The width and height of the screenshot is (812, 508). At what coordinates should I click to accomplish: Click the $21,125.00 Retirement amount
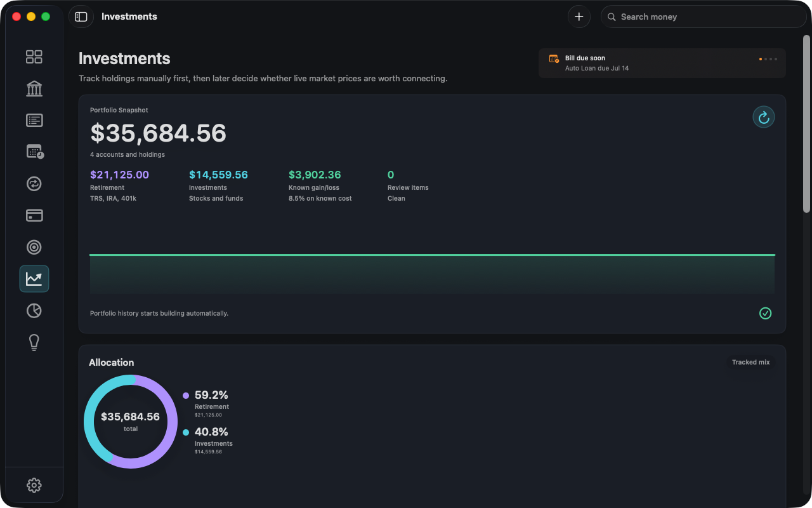119,175
